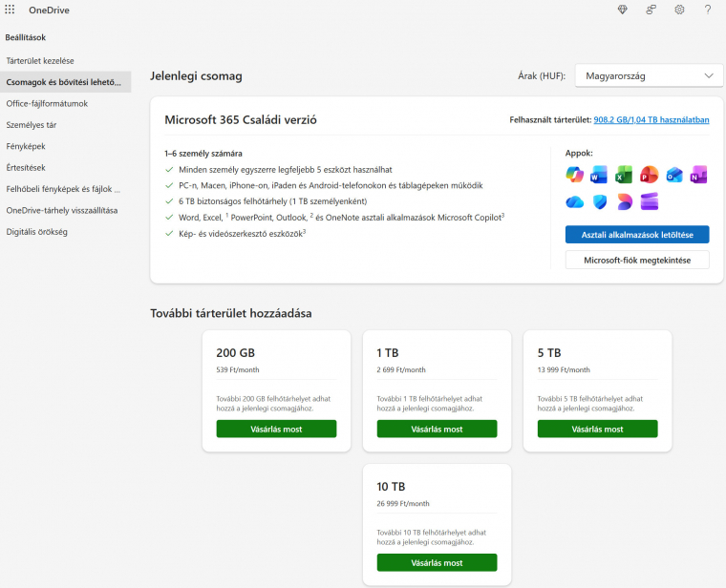Click Asztali alkalmazások letöltése button
This screenshot has width=726, height=588.
[637, 235]
